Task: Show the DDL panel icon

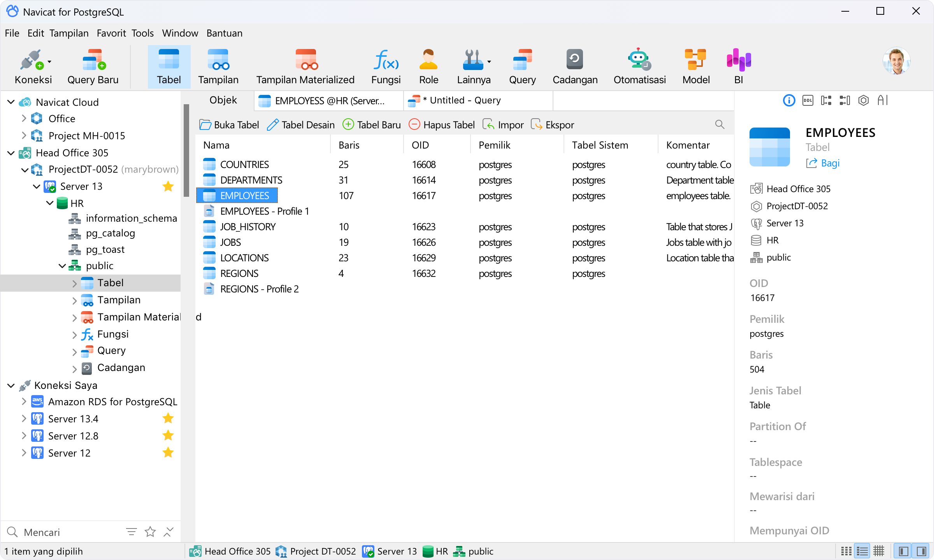Action: click(x=808, y=101)
